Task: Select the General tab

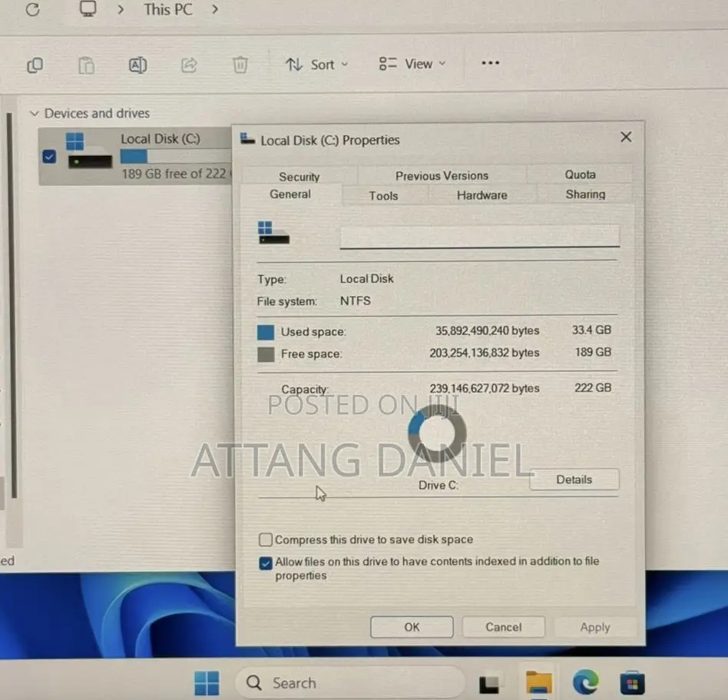Action: 290,194
